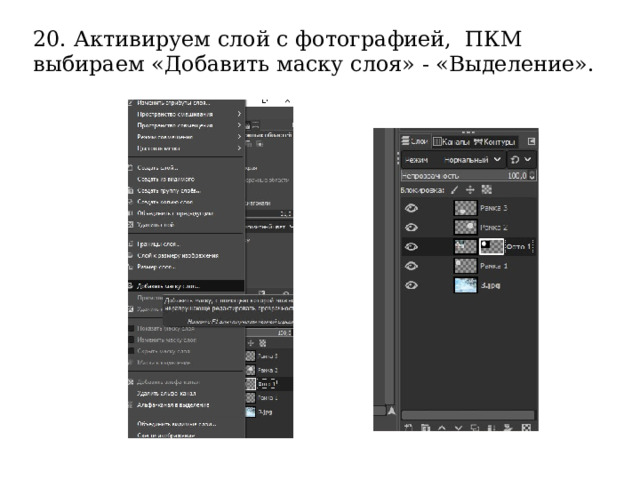Select Рамка 3 layer behind context menu
Image resolution: width=640 pixels, height=480 pixels.
(269, 356)
